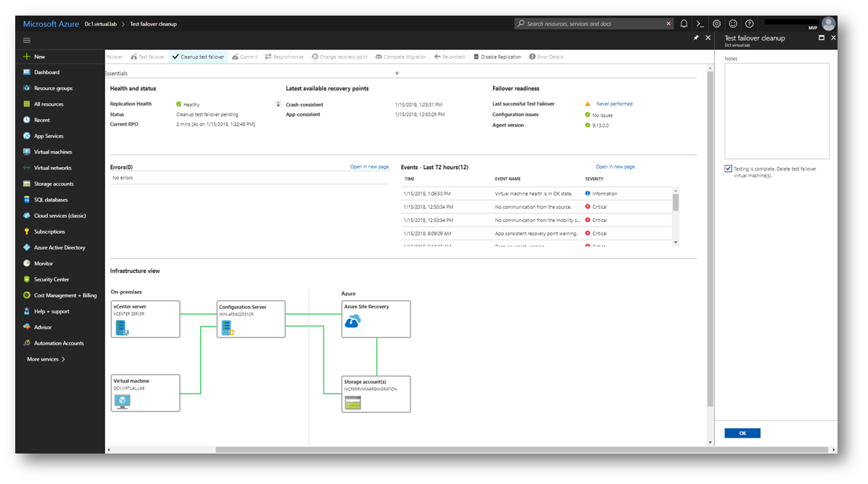The width and height of the screenshot is (868, 484).
Task: Open the help question mark icon
Action: (x=749, y=24)
